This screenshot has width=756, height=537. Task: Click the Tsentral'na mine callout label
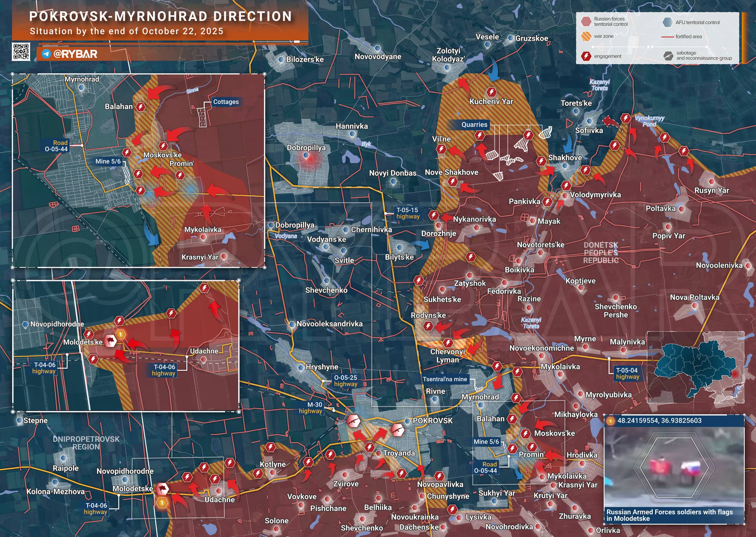click(445, 379)
